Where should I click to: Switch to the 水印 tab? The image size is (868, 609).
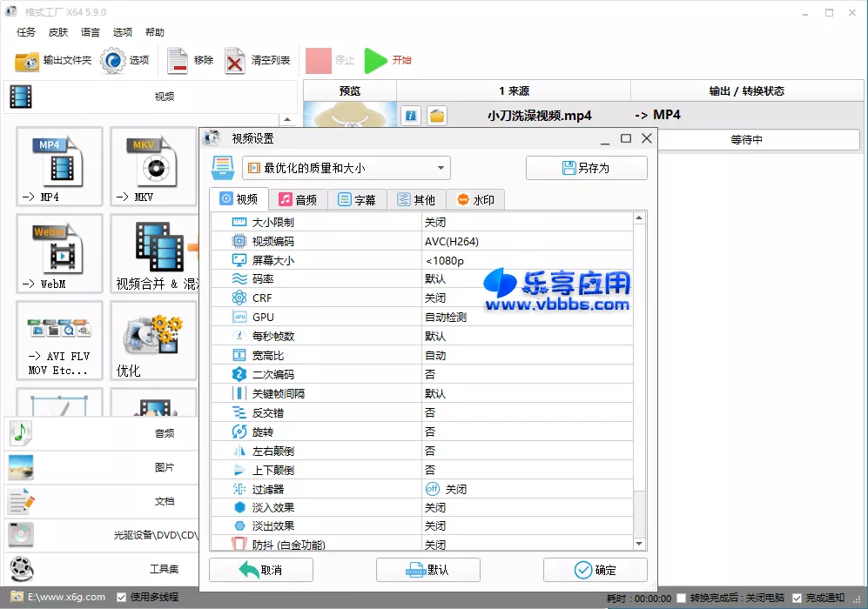tap(475, 198)
